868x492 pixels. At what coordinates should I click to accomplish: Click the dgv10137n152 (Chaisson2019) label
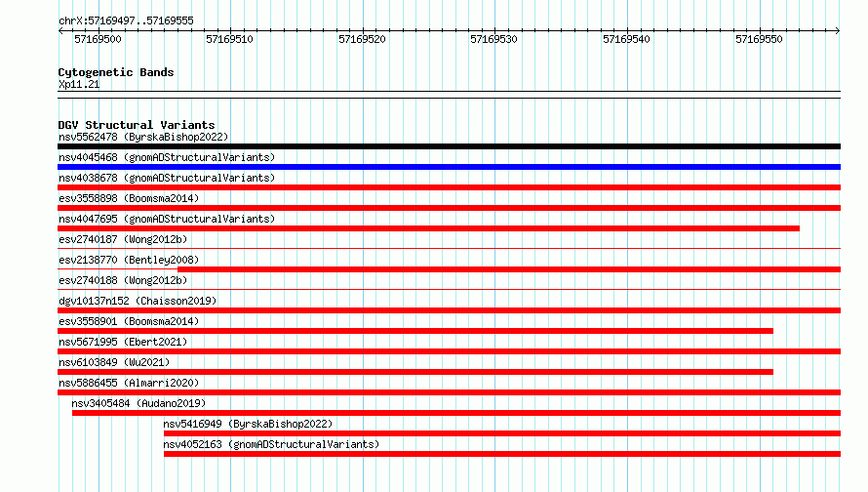tap(138, 301)
